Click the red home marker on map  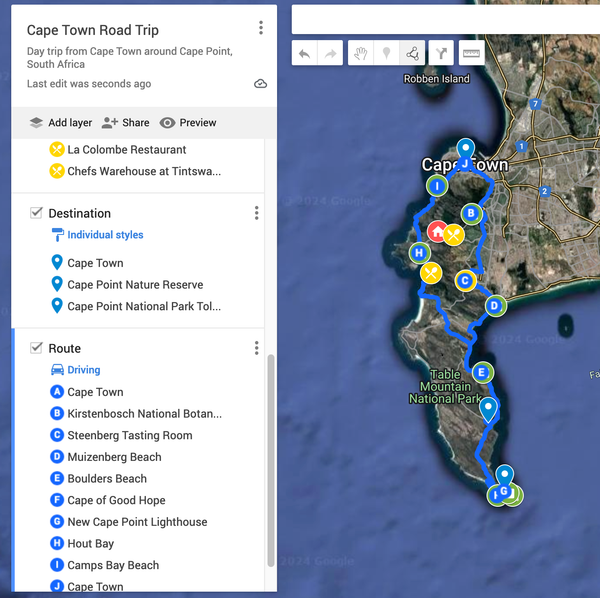(x=437, y=231)
